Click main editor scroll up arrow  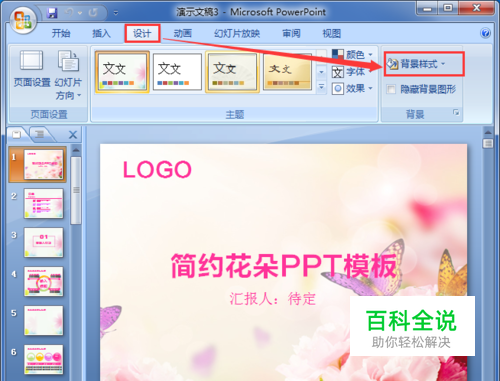[x=488, y=132]
